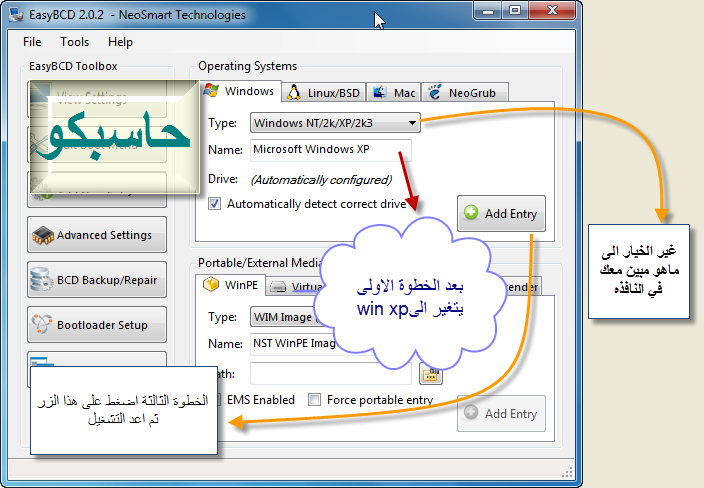The height and width of the screenshot is (488, 704).
Task: Click the empty Path field
Action: [x=330, y=374]
